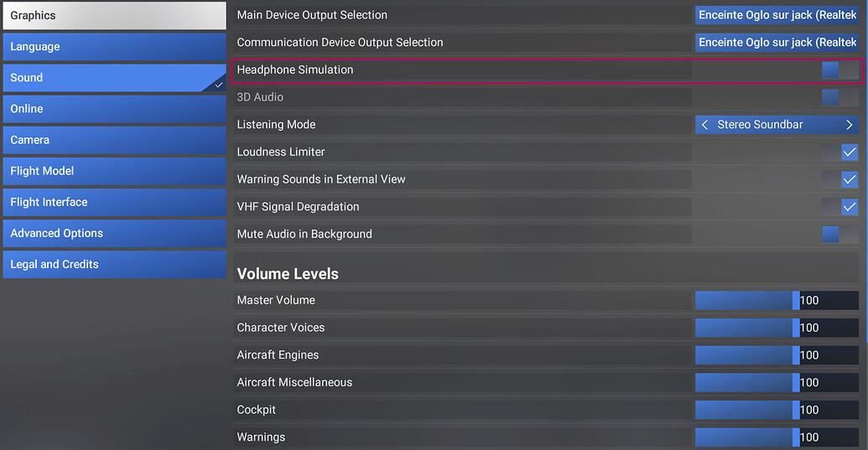
Task: Click the left arrow of Listening Mode
Action: coord(704,125)
